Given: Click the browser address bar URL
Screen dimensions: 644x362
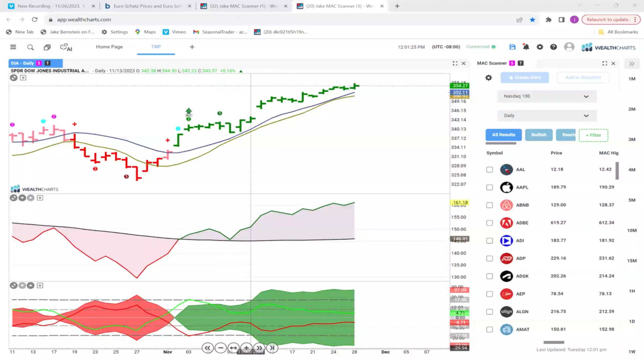Looking at the screenshot, I should tap(84, 19).
